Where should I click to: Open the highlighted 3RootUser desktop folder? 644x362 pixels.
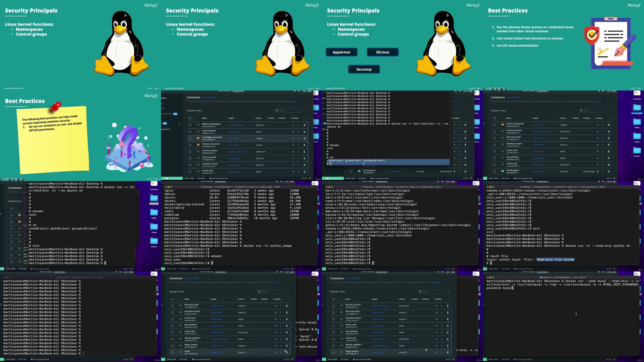(x=154, y=198)
